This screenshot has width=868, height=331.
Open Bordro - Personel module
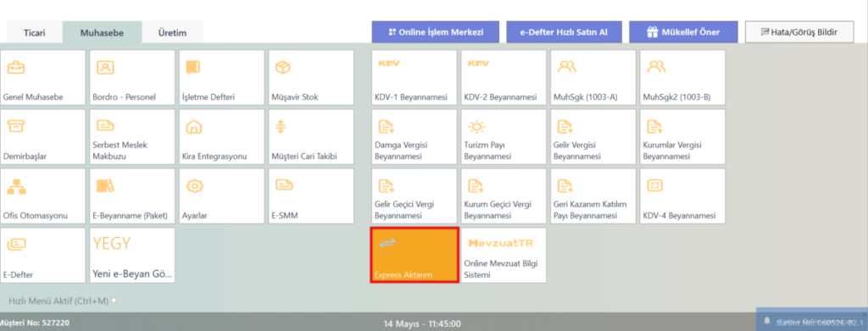[133, 78]
